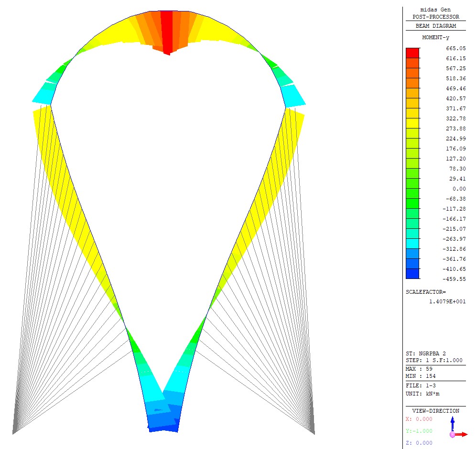Click the red X-axis arrow in view triad
The height and width of the screenshot is (449, 476).
pyautogui.click(x=463, y=434)
